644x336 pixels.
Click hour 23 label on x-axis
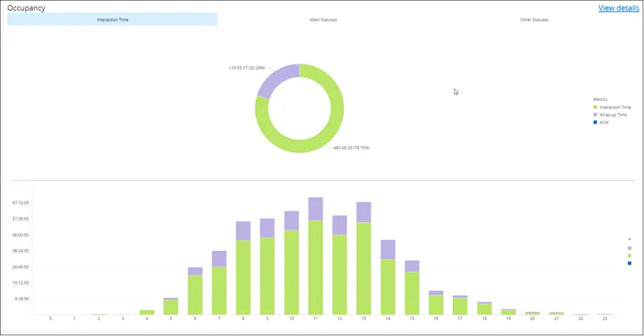604,319
